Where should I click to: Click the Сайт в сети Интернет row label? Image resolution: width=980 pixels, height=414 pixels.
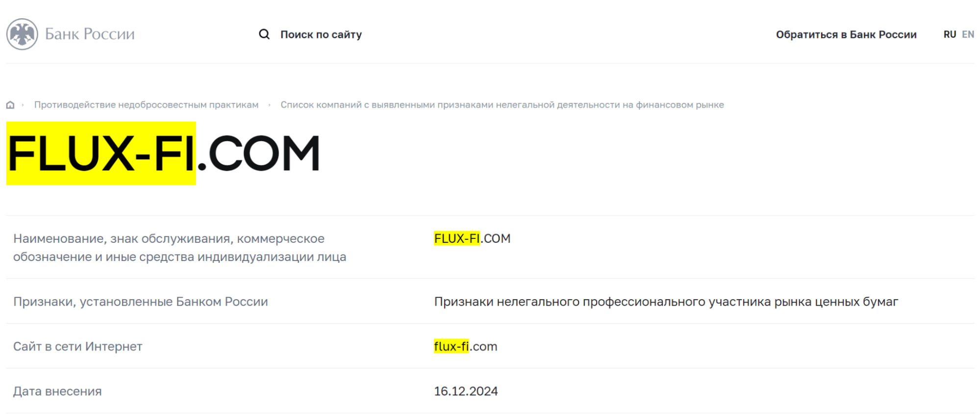tap(78, 346)
